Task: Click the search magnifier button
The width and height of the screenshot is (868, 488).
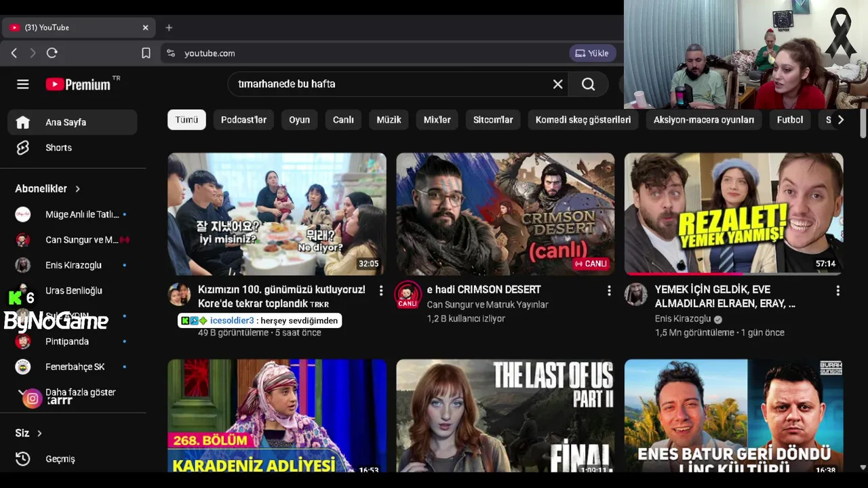Action: click(588, 84)
